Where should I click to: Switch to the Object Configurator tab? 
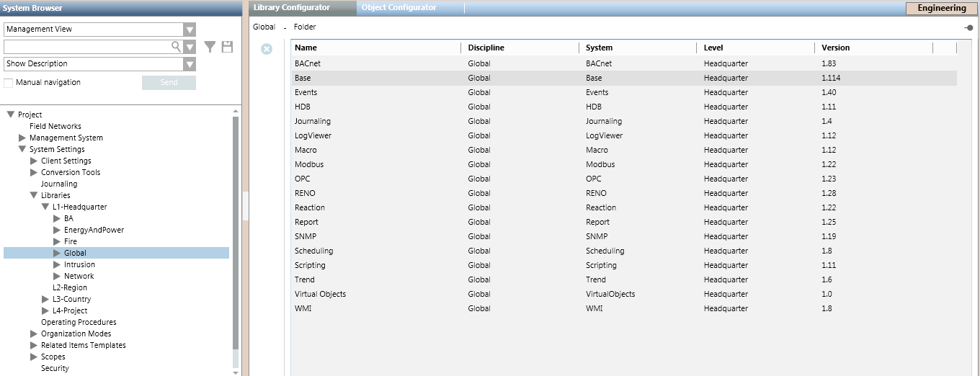[x=398, y=8]
